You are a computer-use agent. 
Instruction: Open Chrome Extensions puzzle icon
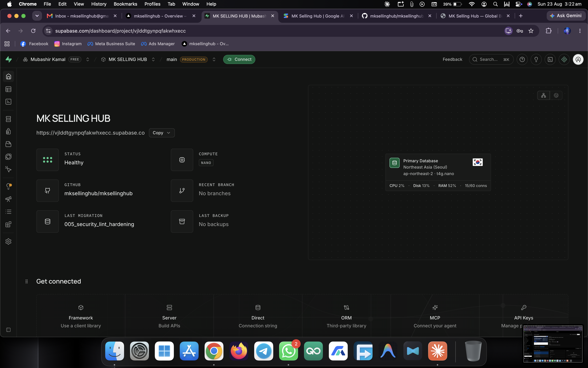pyautogui.click(x=549, y=31)
